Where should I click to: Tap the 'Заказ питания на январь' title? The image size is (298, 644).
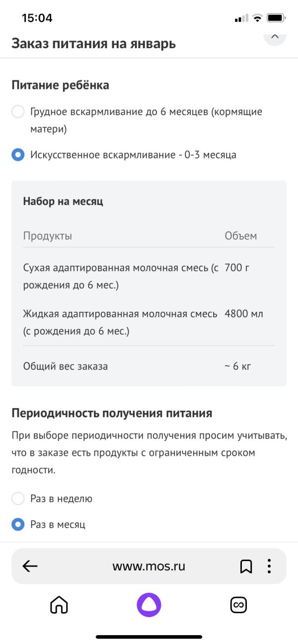tap(93, 44)
